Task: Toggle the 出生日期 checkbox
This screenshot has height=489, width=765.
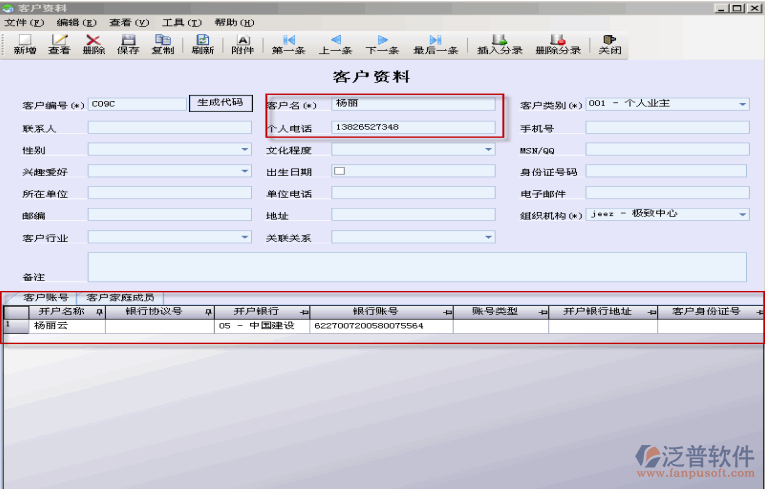Action: point(339,171)
